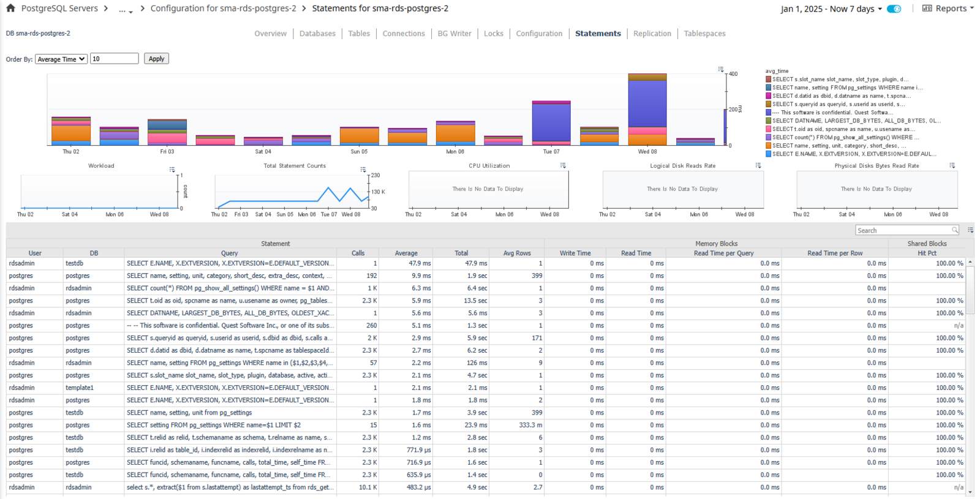Expand the Reports dropdown arrow
Viewport: 980px width, 499px height.
pyautogui.click(x=972, y=9)
